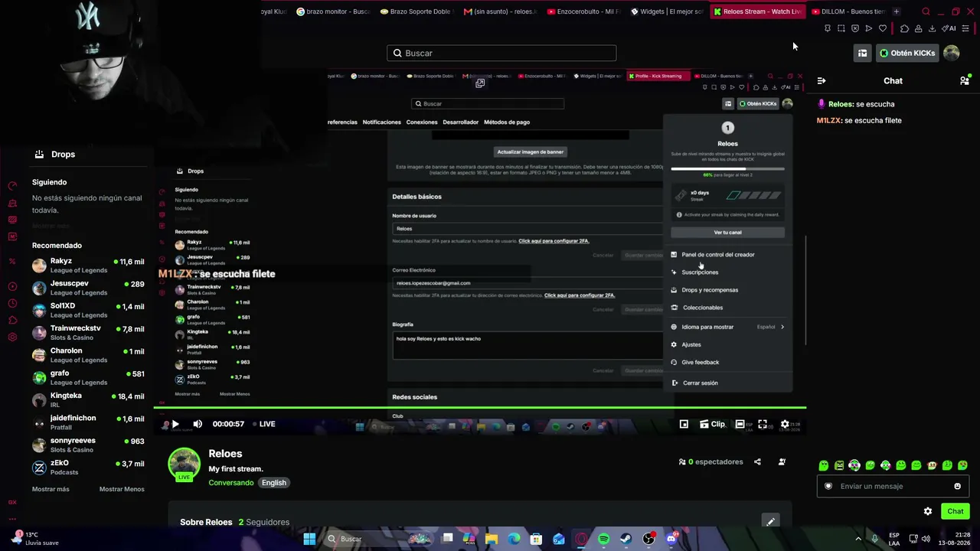Screen dimensions: 980x551
Task: Click the chat identity badge icon in message box
Action: pos(828,486)
